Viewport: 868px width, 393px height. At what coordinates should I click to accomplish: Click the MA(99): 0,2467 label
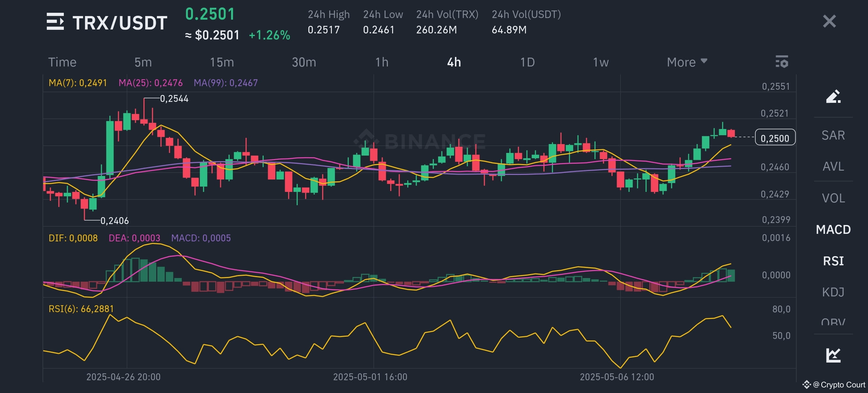[226, 83]
